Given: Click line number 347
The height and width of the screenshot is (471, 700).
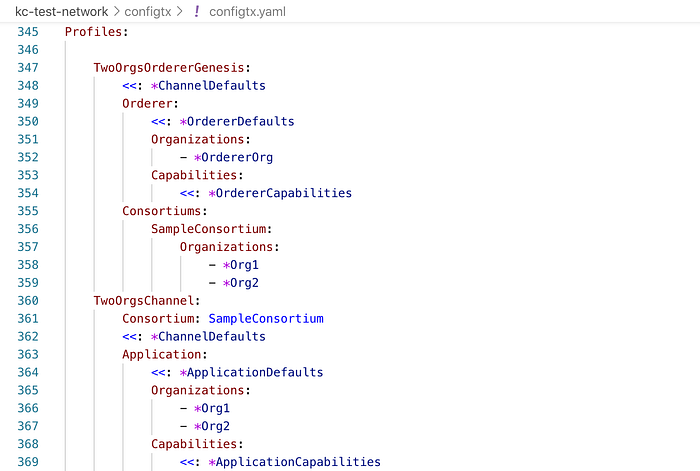Looking at the screenshot, I should coord(28,68).
